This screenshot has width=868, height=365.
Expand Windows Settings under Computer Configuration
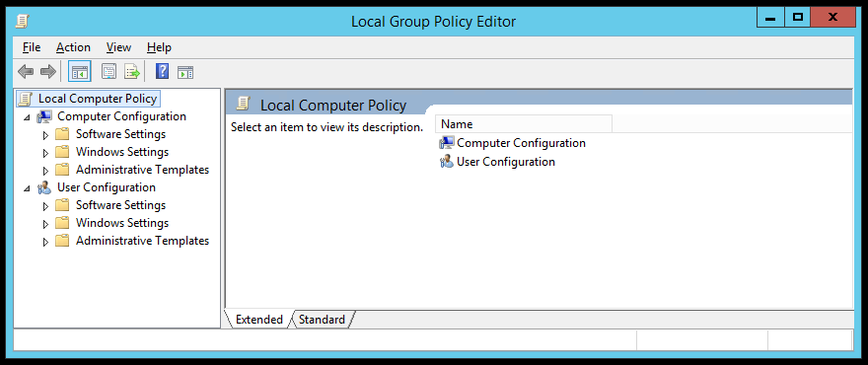point(46,152)
